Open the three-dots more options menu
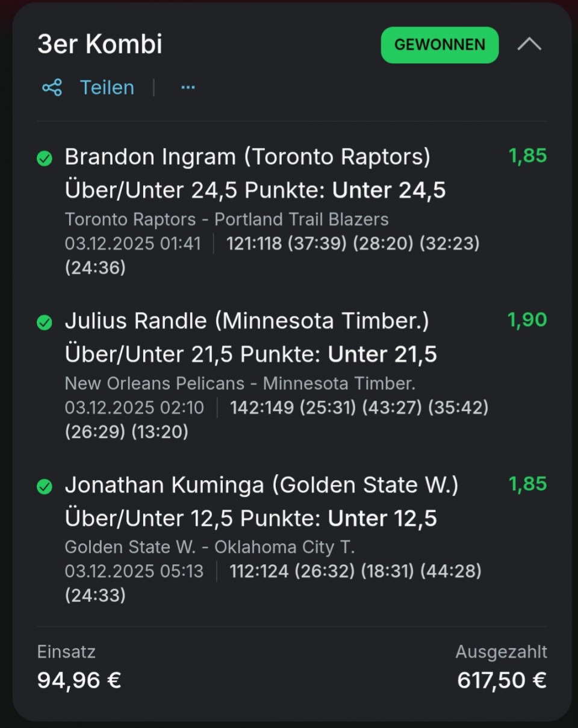Image resolution: width=578 pixels, height=728 pixels. tap(188, 88)
